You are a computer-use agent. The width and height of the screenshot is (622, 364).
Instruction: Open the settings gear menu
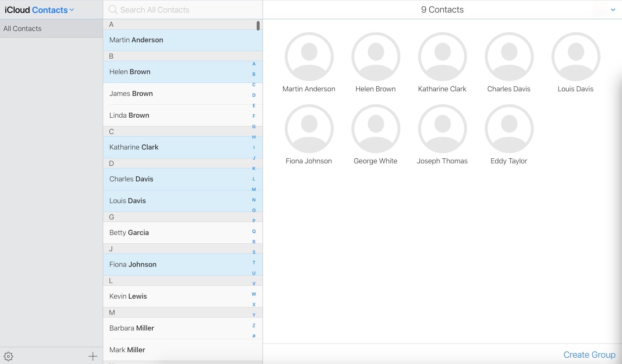point(8,356)
